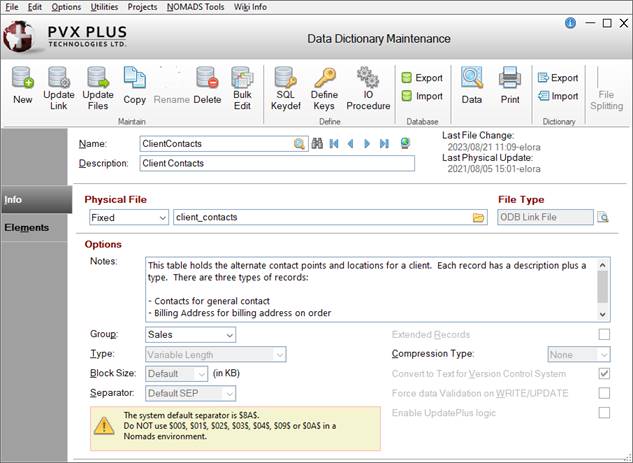Image resolution: width=633 pixels, height=463 pixels.
Task: Go to the next record
Action: pyautogui.click(x=367, y=143)
